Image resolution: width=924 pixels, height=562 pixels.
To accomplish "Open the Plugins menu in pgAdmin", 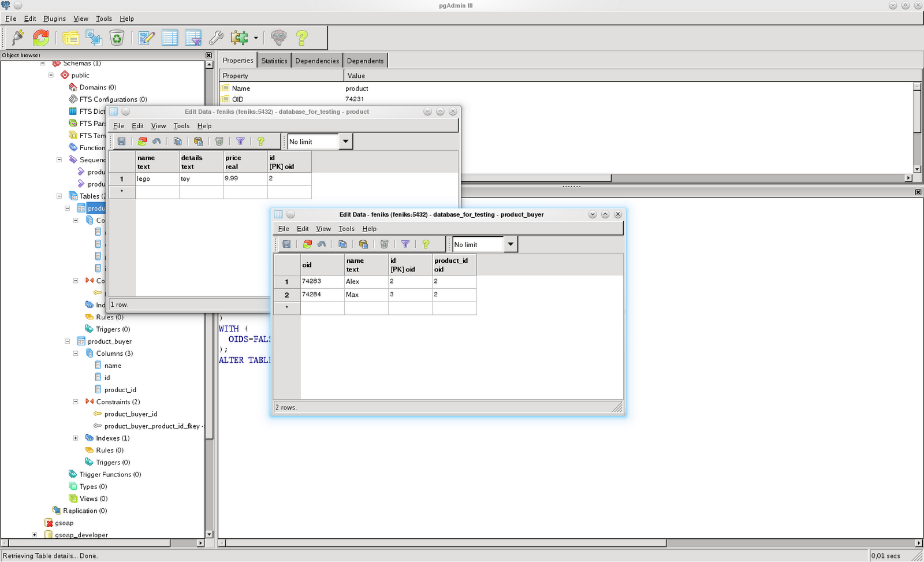I will [x=54, y=18].
